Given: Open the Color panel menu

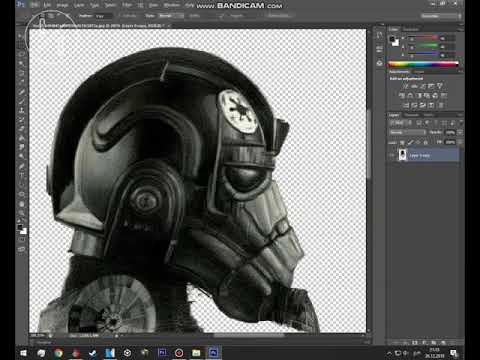Looking at the screenshot, I should (460, 29).
